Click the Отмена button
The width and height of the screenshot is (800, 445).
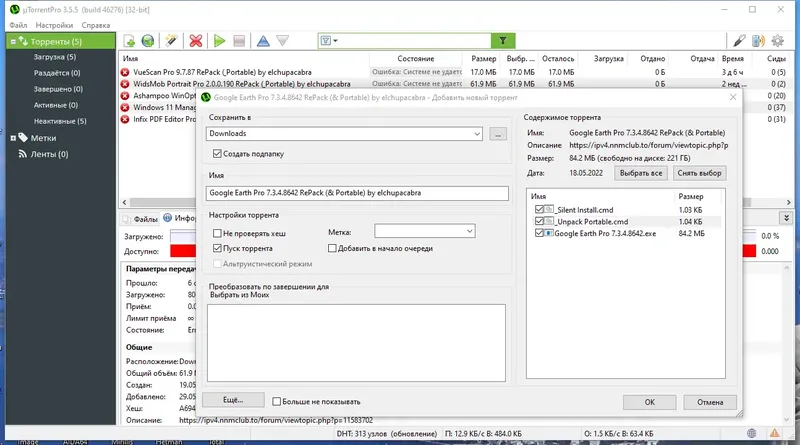[710, 402]
